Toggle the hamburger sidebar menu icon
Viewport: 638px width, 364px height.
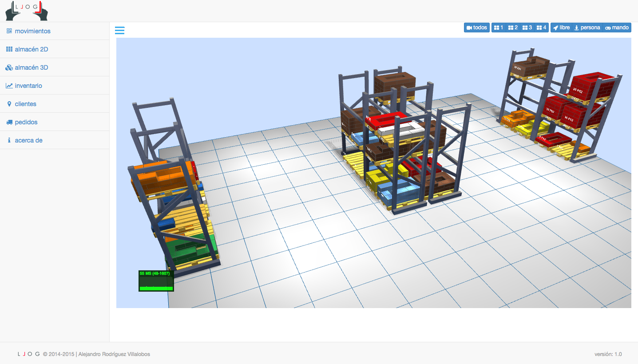[x=119, y=30]
